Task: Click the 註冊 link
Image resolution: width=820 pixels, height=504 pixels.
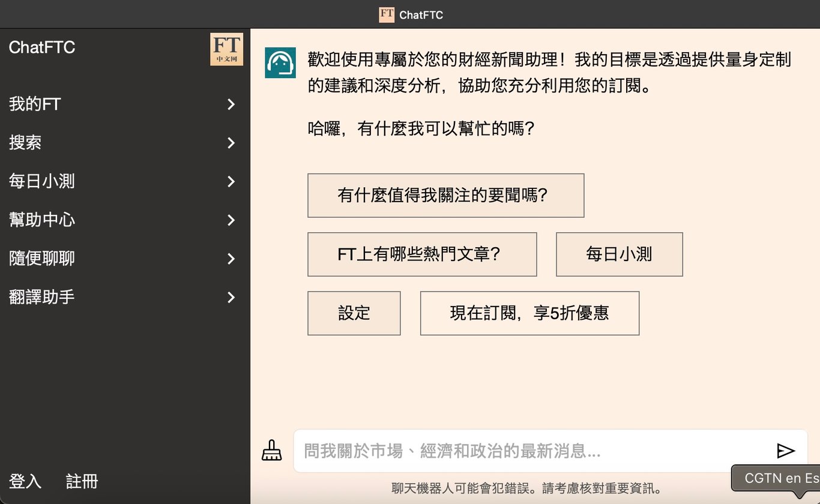Action: (x=82, y=481)
